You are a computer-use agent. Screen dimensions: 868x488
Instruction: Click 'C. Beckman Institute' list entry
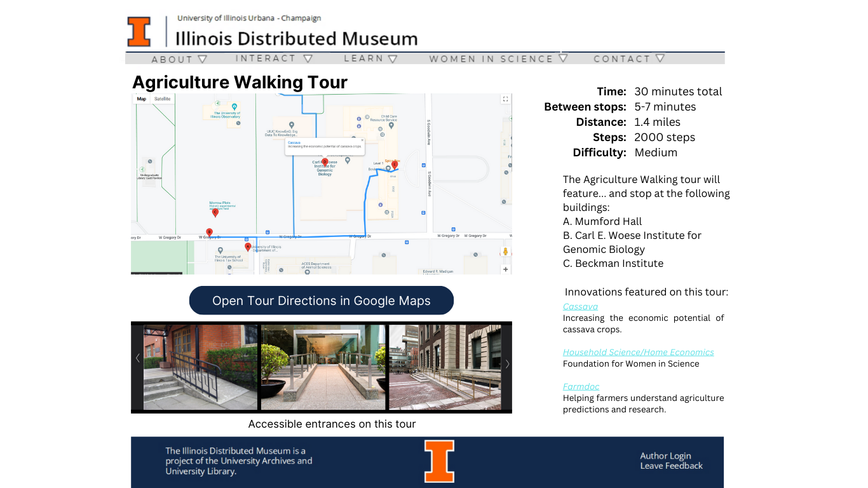tap(613, 263)
